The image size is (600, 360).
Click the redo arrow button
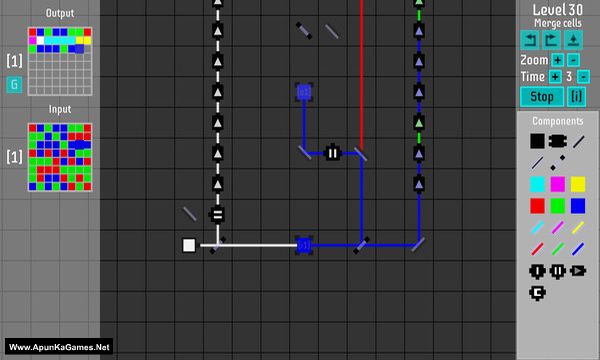click(x=551, y=40)
